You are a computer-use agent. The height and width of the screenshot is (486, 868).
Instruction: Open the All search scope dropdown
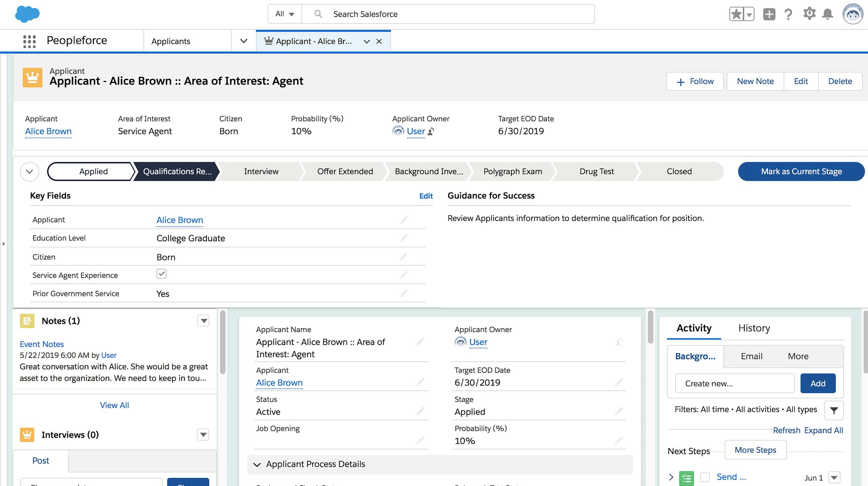[284, 14]
